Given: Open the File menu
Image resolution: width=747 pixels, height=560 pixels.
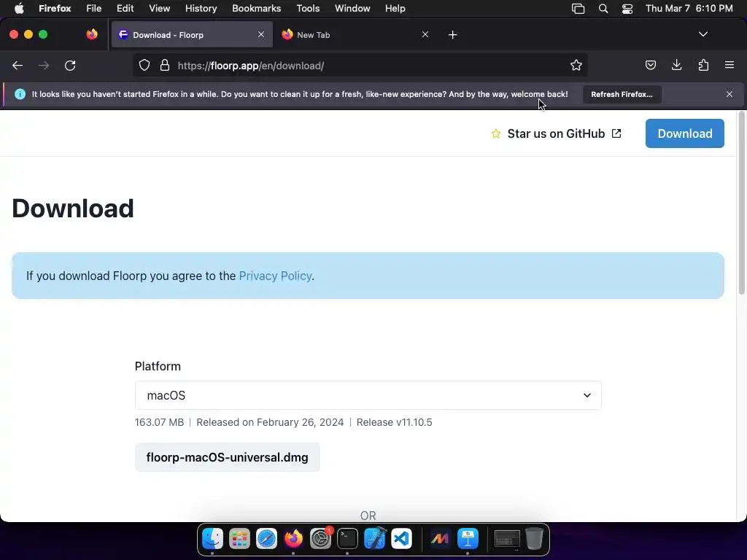Looking at the screenshot, I should 94,8.
